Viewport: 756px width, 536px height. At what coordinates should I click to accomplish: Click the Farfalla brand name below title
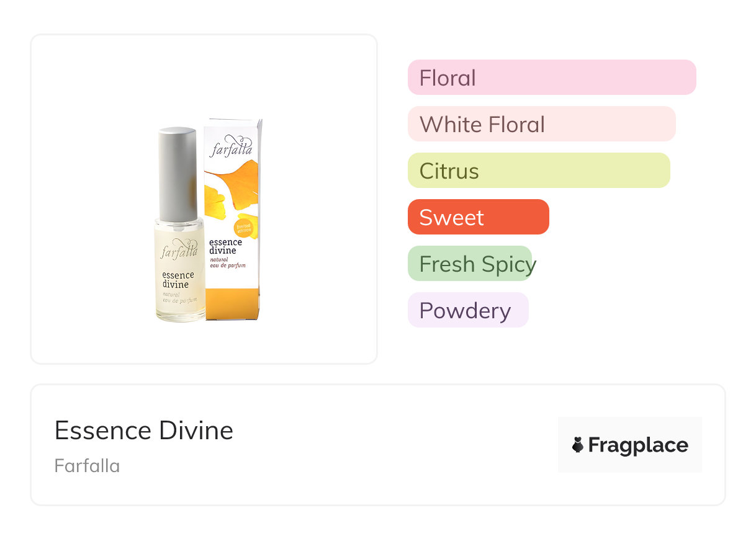(87, 466)
